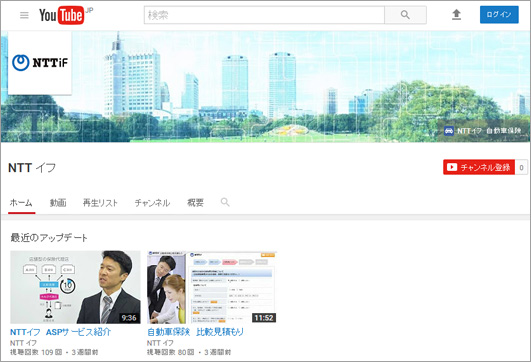Open the NTTイフ ASPサービス紹介 title link
Screen dimensions: 531x362
[60, 332]
